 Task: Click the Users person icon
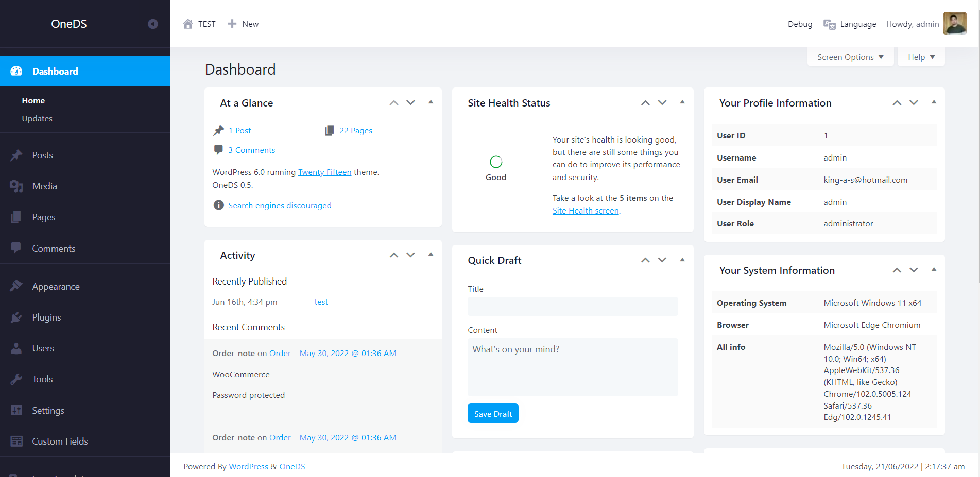pos(16,348)
